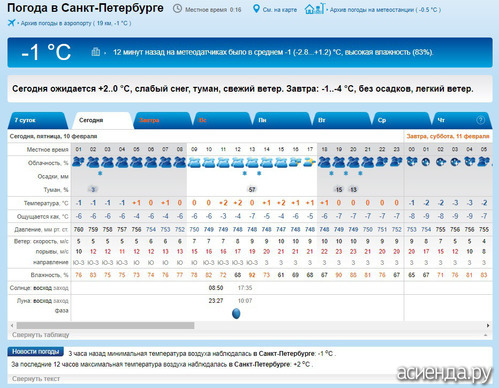This screenshot has width=499, height=388.
Task: Click the city buildings icon in blue banner
Action: click(96, 52)
